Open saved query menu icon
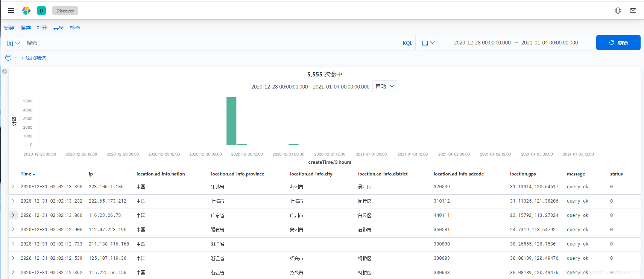 click(14, 43)
